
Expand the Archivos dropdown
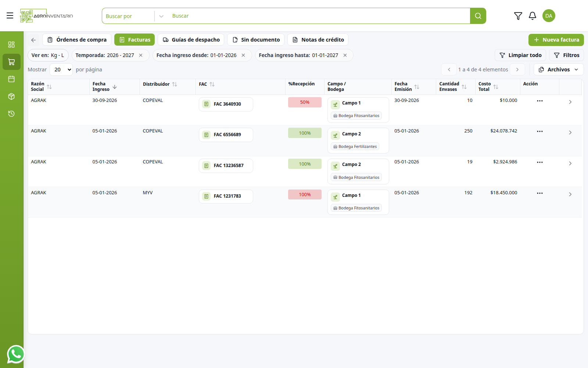pyautogui.click(x=559, y=70)
